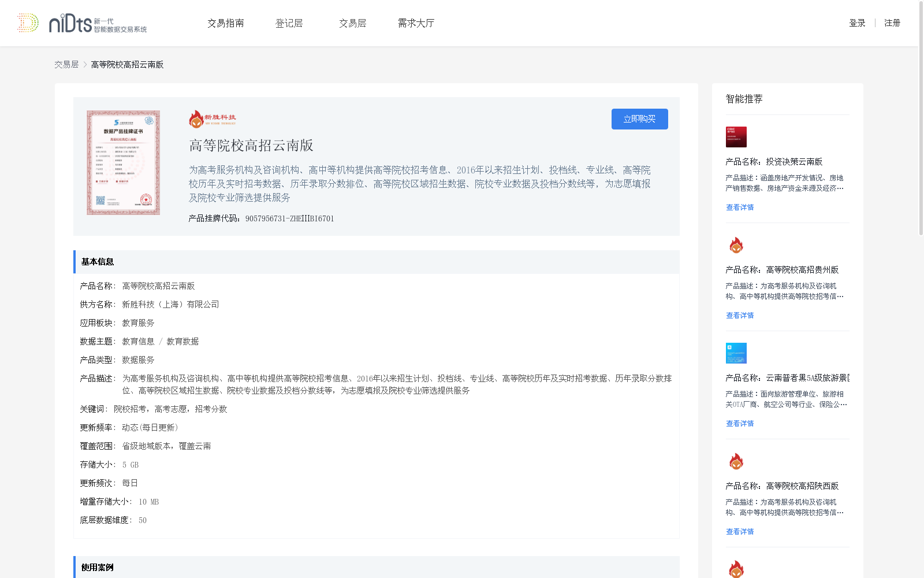Select coverage value 省级地域版本，覆盖云南
Image resolution: width=924 pixels, height=578 pixels.
[166, 446]
